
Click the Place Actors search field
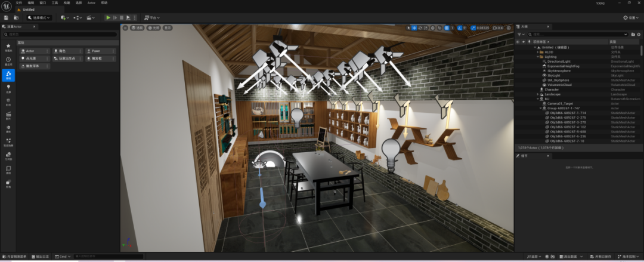(x=60, y=34)
